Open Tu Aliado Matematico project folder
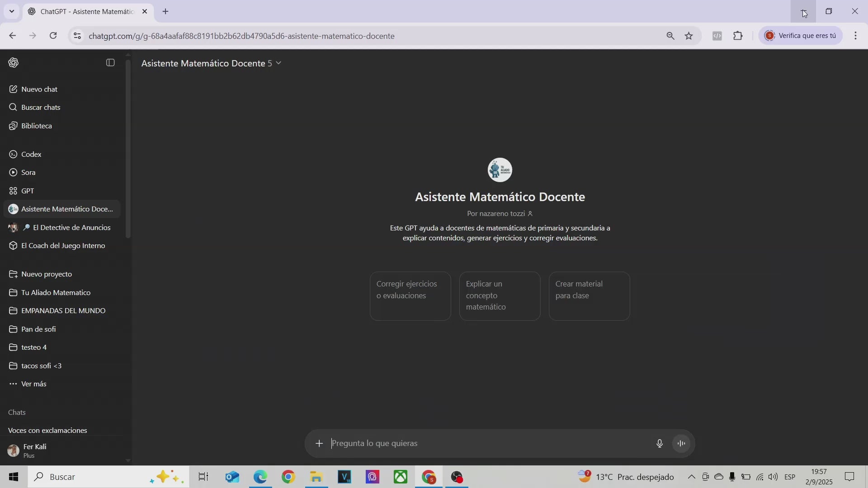Viewport: 868px width, 488px height. (x=61, y=293)
